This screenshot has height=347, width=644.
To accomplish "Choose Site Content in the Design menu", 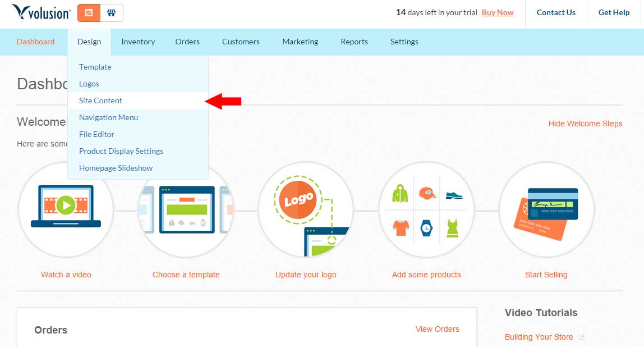I will [x=138, y=101].
